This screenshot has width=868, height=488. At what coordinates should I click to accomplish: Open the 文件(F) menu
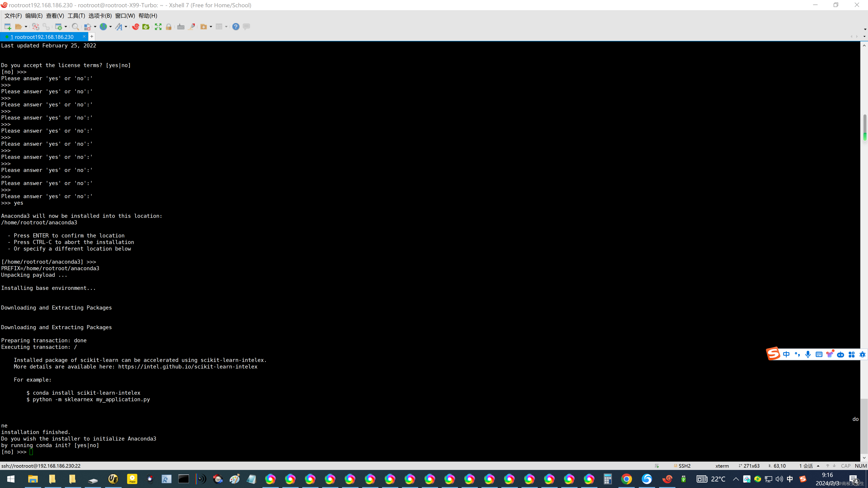[13, 16]
